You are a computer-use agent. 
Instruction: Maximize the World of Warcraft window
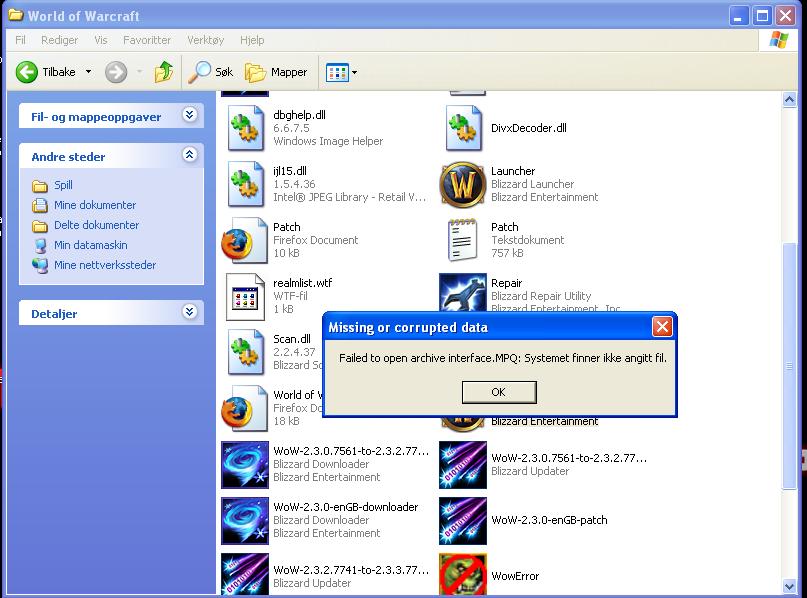762,16
